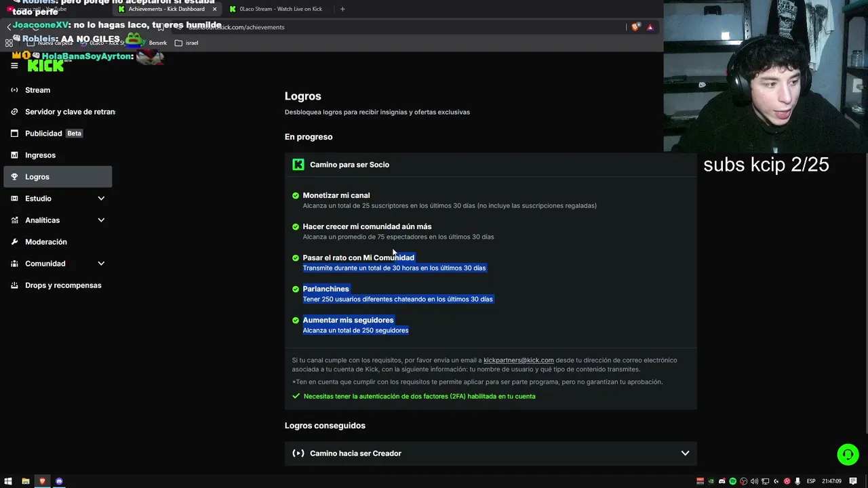Expand Camino hacia ser Creador section
The height and width of the screenshot is (488, 868).
685,453
